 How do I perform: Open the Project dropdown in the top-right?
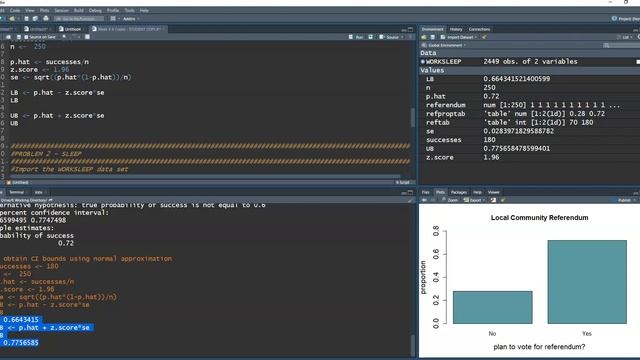(x=626, y=19)
